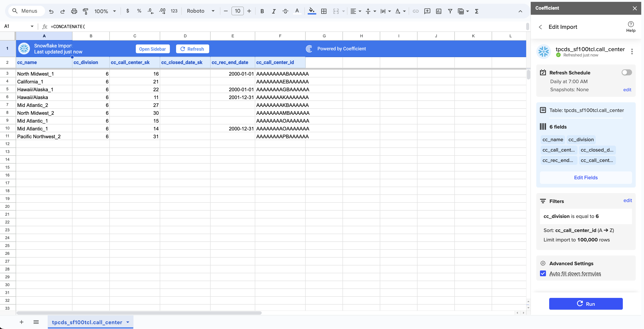Close the Coefficient sidebar

tap(635, 8)
